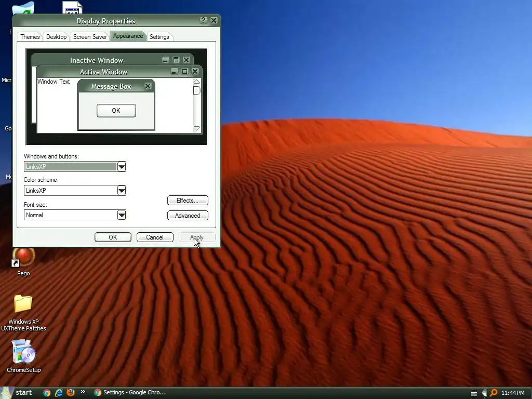Click the magnifier tray icon

494,393
